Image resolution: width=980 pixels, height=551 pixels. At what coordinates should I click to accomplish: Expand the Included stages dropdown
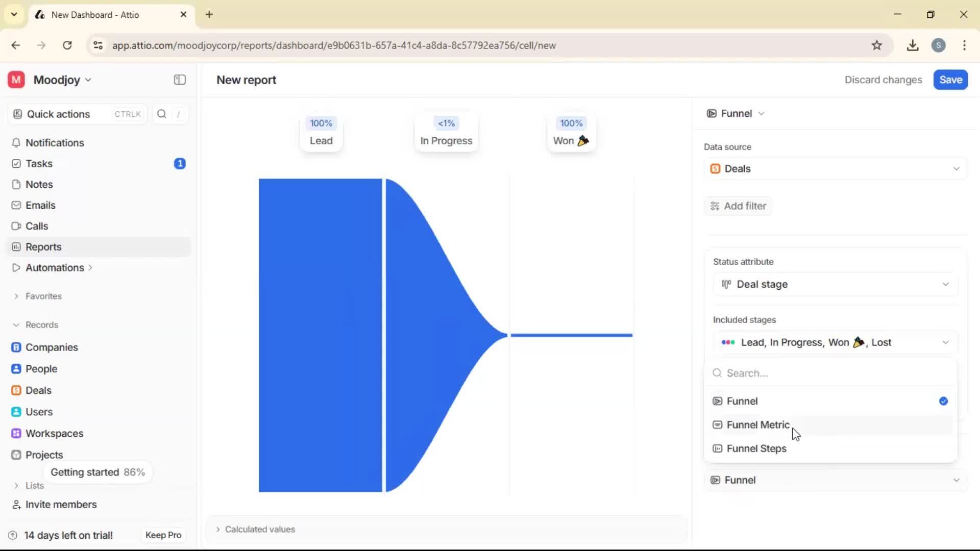point(834,342)
